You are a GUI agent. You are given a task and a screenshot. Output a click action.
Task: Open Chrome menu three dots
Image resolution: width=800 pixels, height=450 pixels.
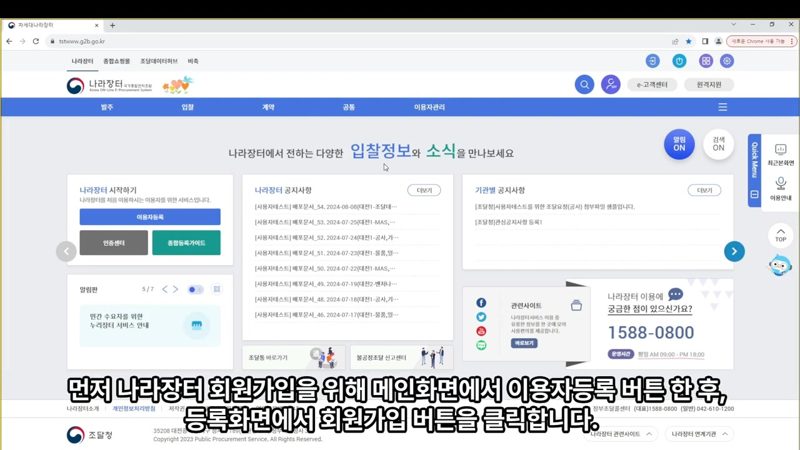792,41
